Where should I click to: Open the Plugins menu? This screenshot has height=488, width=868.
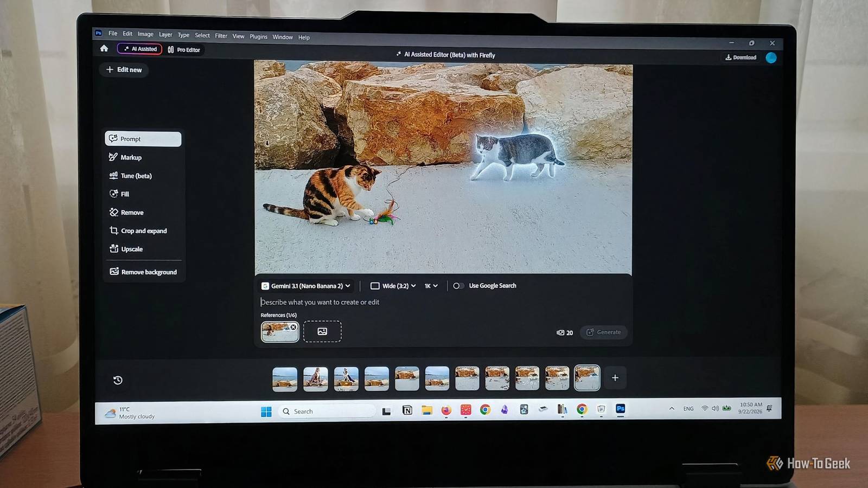(x=258, y=37)
